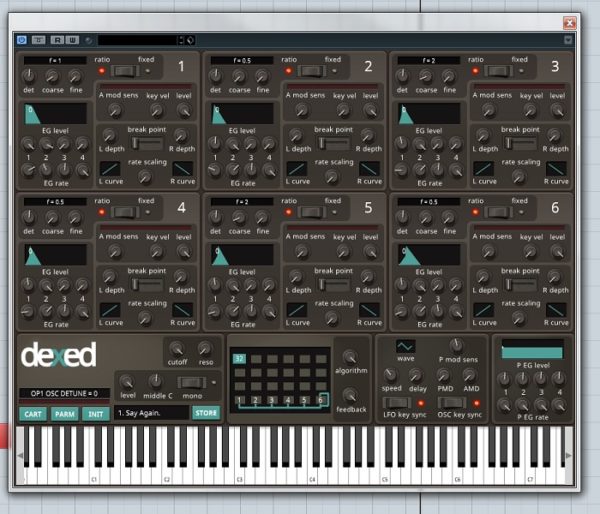Click the algorithm knob
The height and width of the screenshot is (514, 600).
(350, 357)
